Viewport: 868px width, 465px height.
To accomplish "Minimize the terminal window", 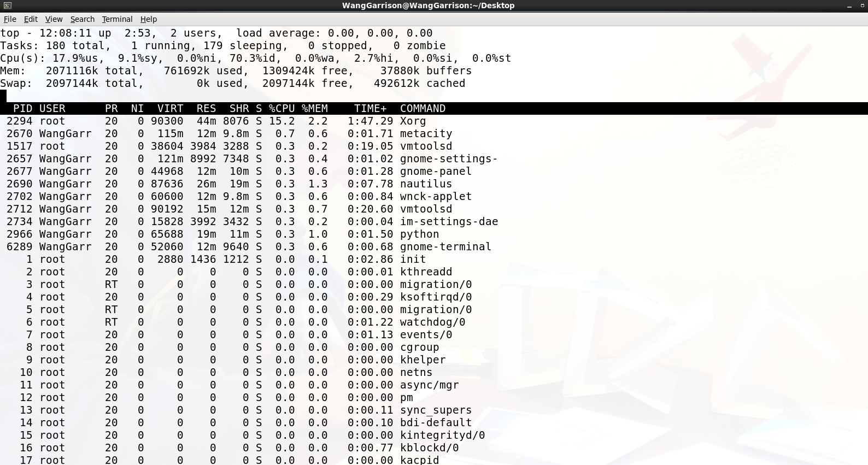I will pos(849,5).
